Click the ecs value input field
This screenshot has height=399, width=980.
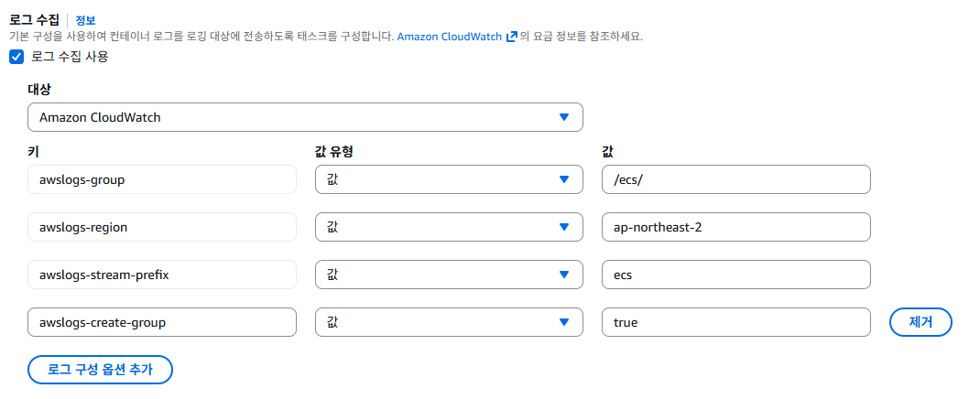[x=735, y=275]
